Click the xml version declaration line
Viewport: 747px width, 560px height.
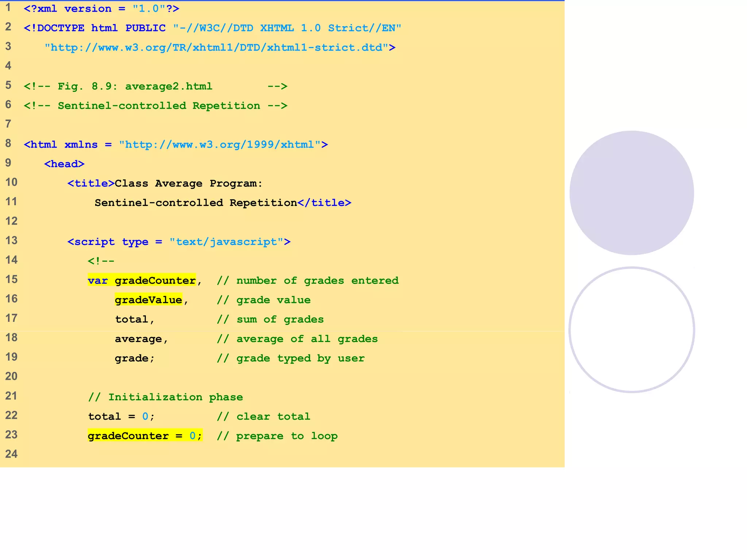pos(101,9)
